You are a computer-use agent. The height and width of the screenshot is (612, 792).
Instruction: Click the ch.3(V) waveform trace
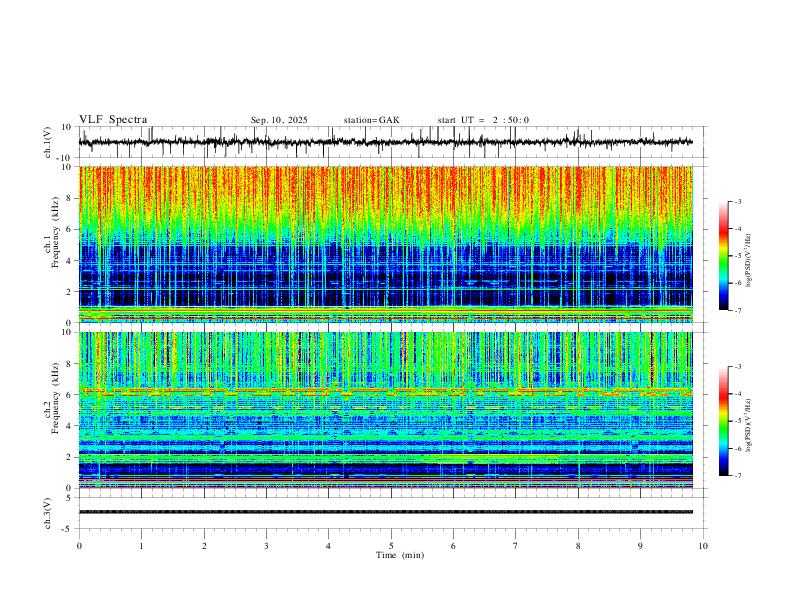click(x=385, y=512)
